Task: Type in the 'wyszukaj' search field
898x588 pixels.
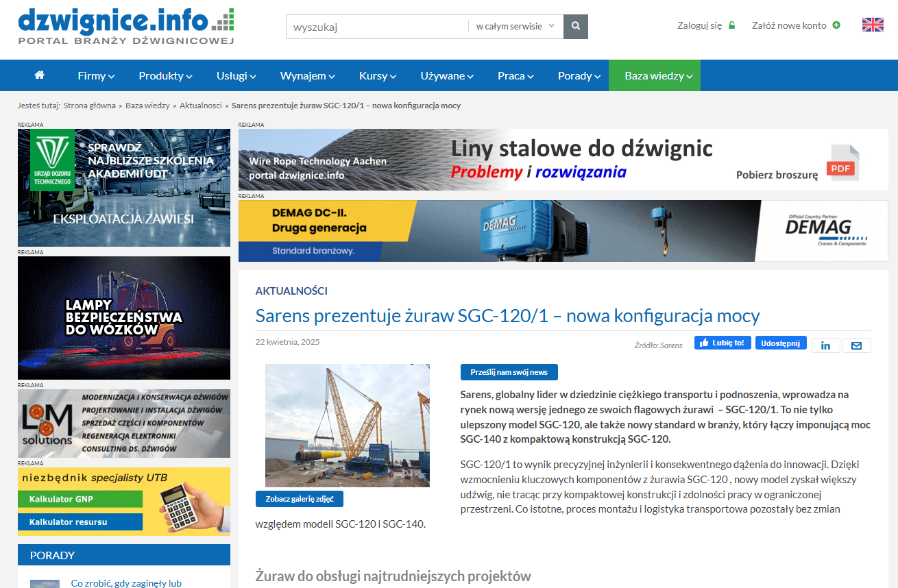Action: tap(377, 27)
